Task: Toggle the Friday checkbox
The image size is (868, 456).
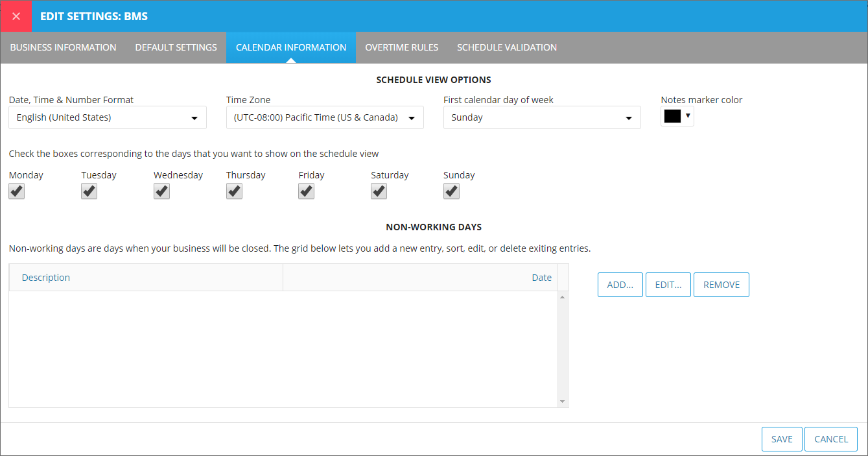Action: point(307,191)
